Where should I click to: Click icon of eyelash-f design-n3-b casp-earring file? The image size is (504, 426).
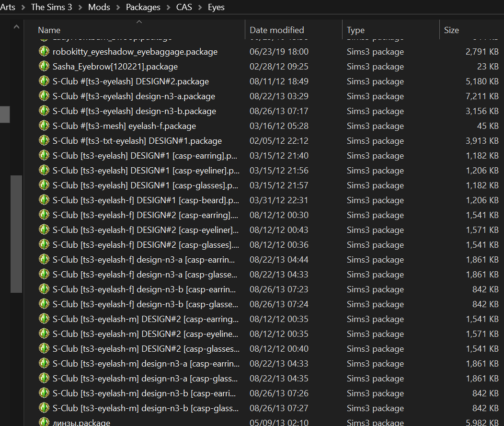(x=44, y=289)
